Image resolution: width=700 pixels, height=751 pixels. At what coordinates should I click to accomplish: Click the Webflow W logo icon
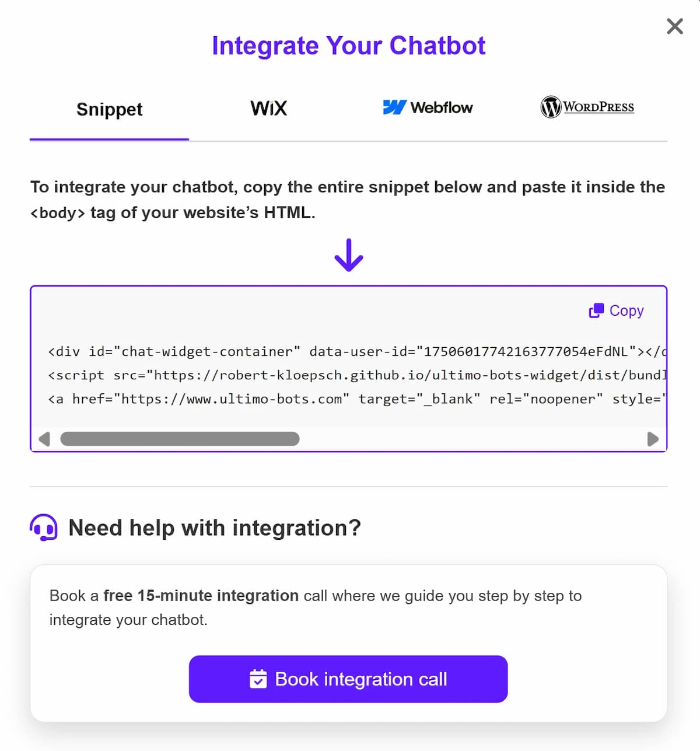[x=394, y=107]
